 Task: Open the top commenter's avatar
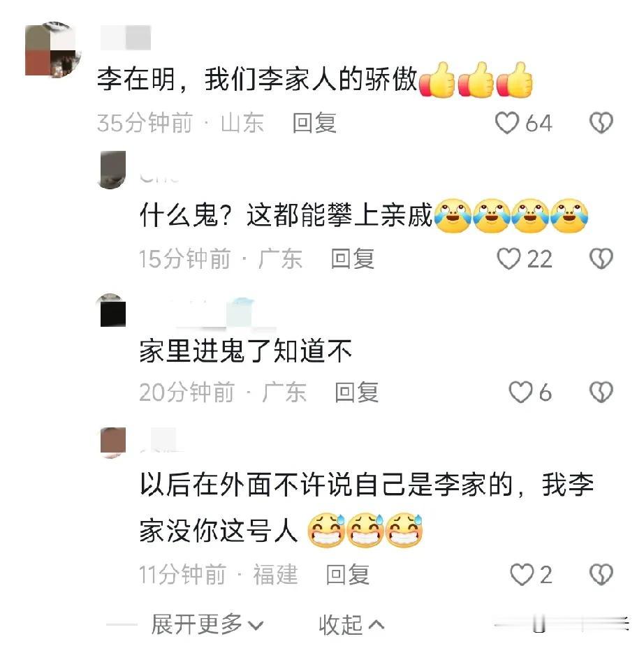pos(52,50)
